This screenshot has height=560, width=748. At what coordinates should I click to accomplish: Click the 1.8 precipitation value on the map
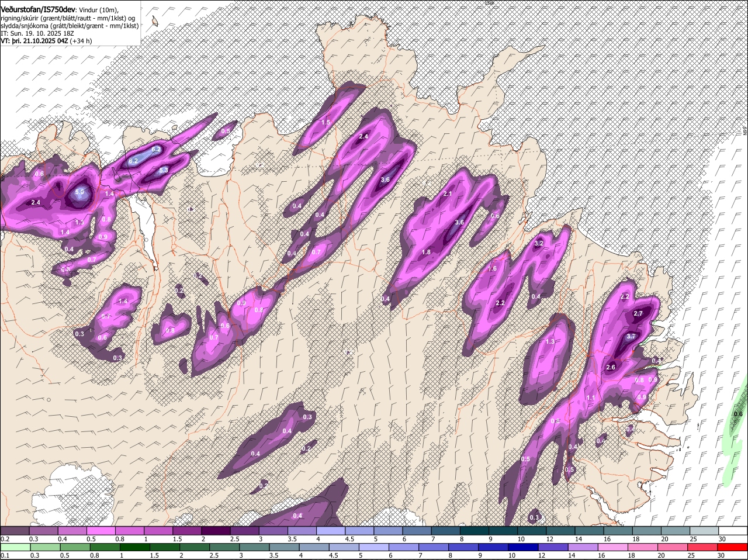pos(426,253)
